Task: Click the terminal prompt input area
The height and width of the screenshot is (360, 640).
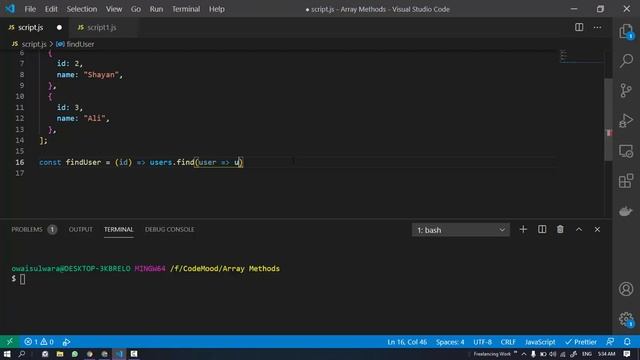Action: click(22, 279)
